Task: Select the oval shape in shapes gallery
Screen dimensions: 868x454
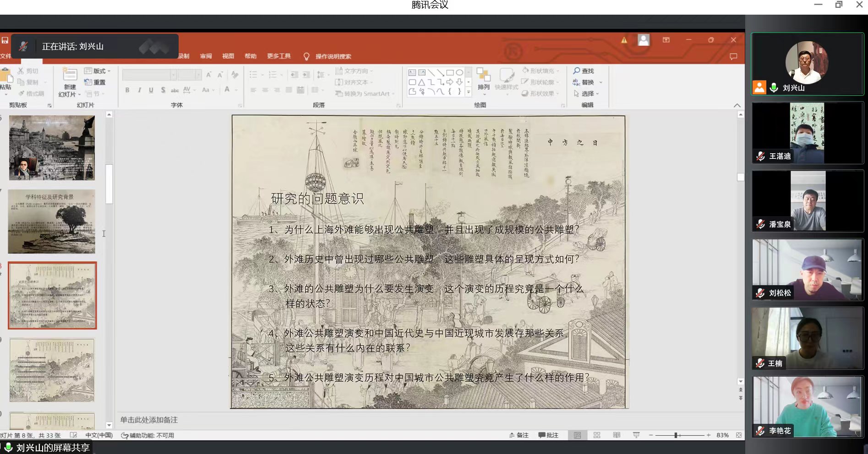Action: tap(459, 73)
